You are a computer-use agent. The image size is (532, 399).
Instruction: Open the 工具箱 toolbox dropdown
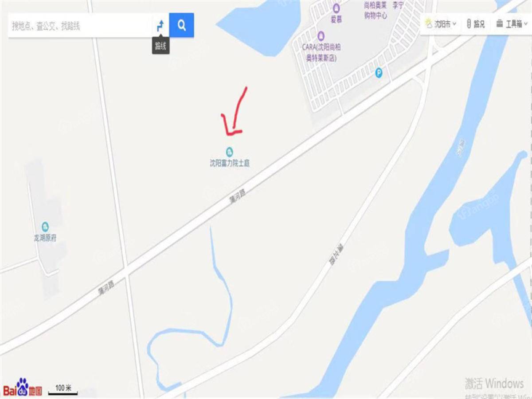click(x=511, y=24)
